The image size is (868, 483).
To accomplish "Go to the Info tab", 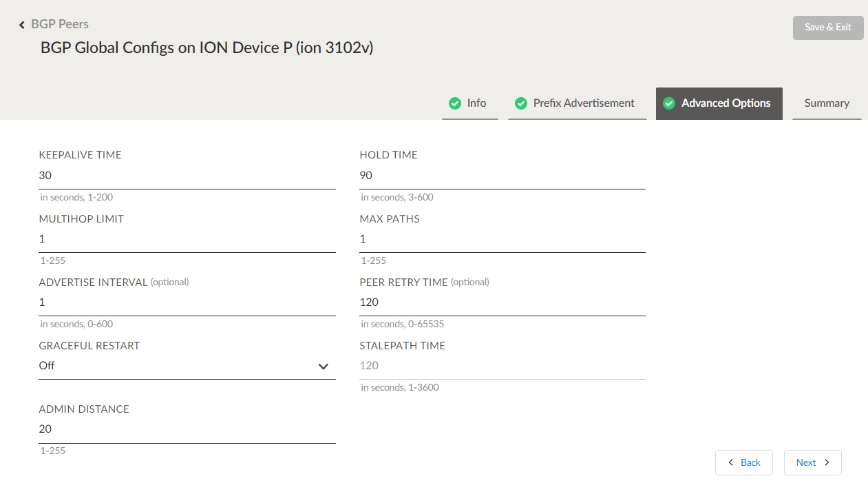I will [476, 103].
